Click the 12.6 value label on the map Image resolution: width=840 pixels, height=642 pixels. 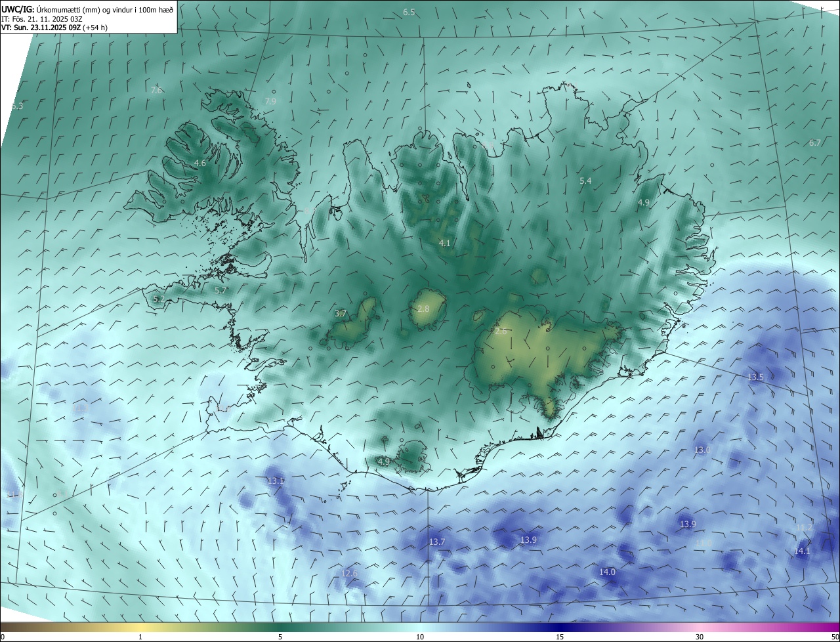350,573
